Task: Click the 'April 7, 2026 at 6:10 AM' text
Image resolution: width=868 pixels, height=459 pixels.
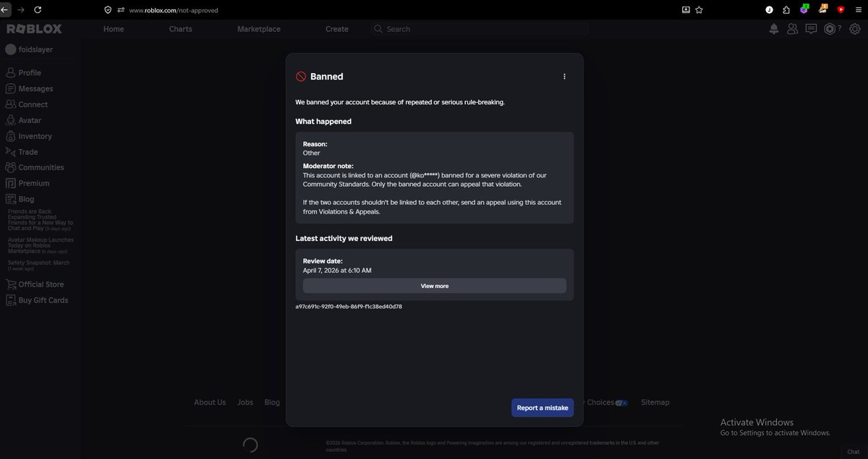Action: [337, 271]
